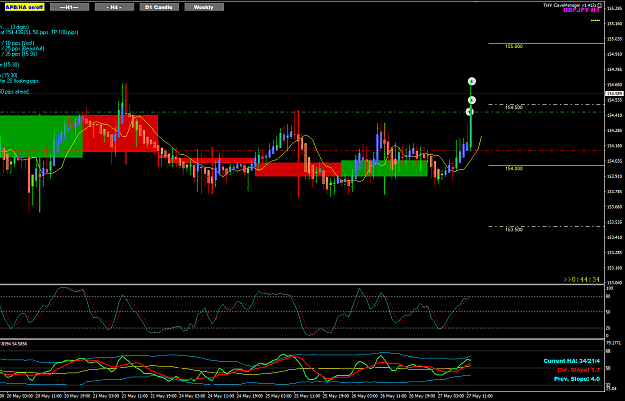Click the '50 pips ahead.' info line
This screenshot has width=625, height=401.
click(14, 92)
